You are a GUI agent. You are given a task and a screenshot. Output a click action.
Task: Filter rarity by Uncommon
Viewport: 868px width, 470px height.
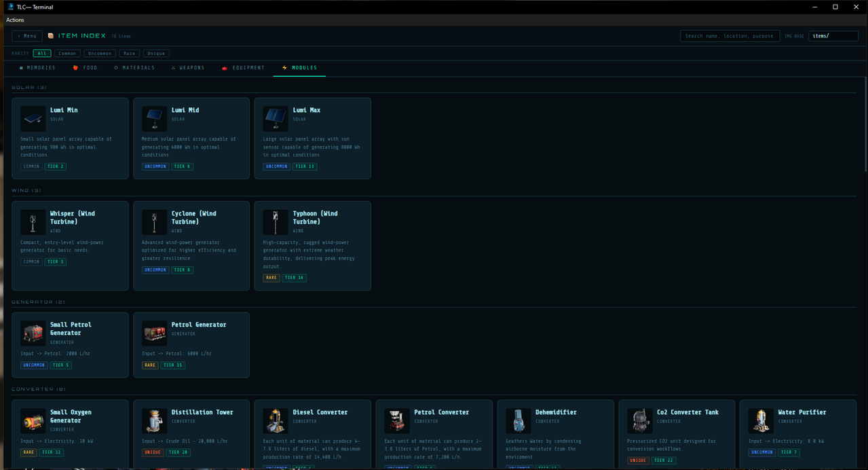click(100, 54)
